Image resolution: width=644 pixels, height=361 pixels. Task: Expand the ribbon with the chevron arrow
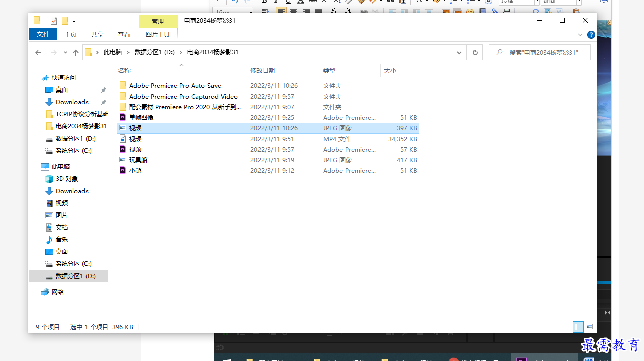pos(580,35)
